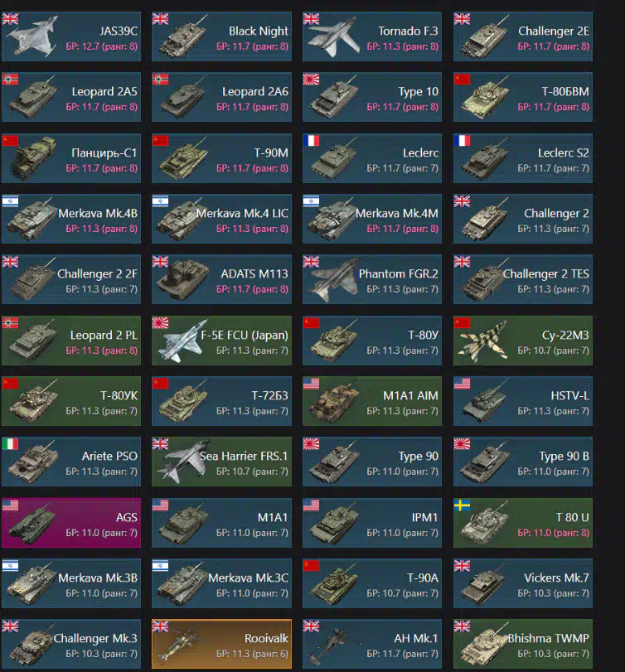
Task: Select the Black Night tank image
Action: pos(183,37)
